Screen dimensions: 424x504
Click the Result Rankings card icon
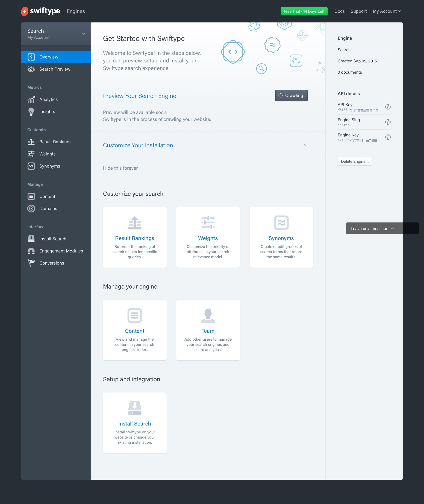135,223
